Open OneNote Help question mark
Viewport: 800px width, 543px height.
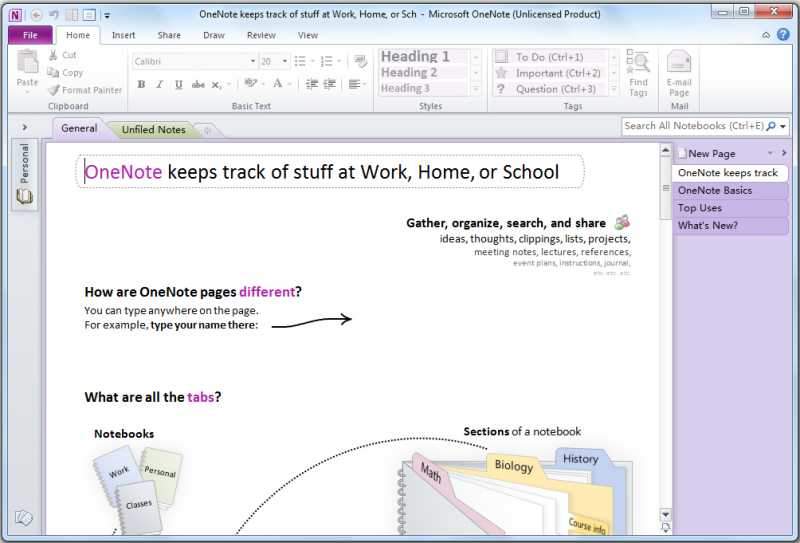tap(783, 35)
